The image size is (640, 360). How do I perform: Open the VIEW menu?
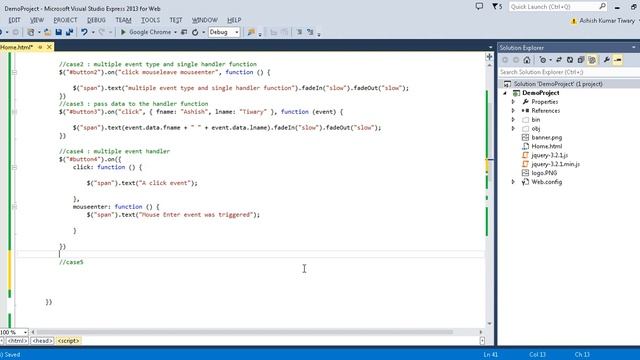[x=36, y=20]
